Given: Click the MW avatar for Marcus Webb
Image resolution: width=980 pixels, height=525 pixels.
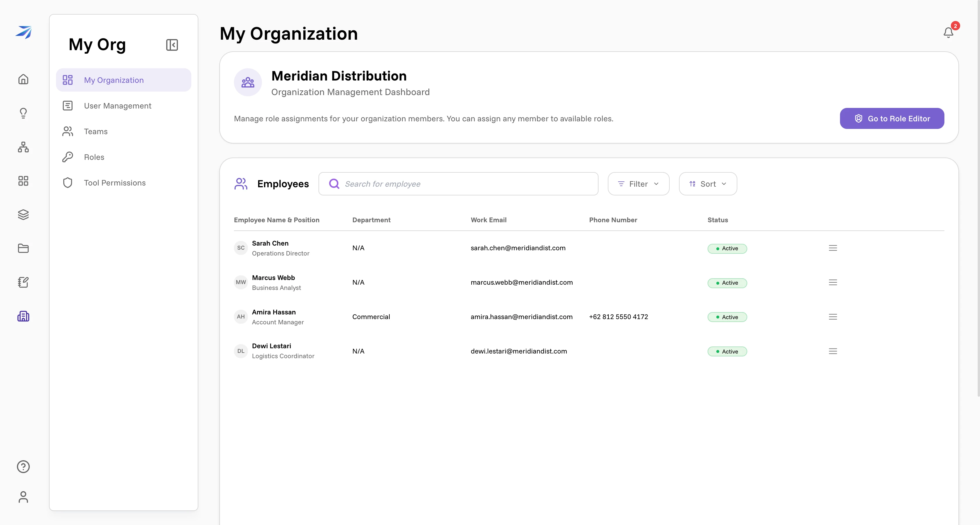Looking at the screenshot, I should 241,282.
